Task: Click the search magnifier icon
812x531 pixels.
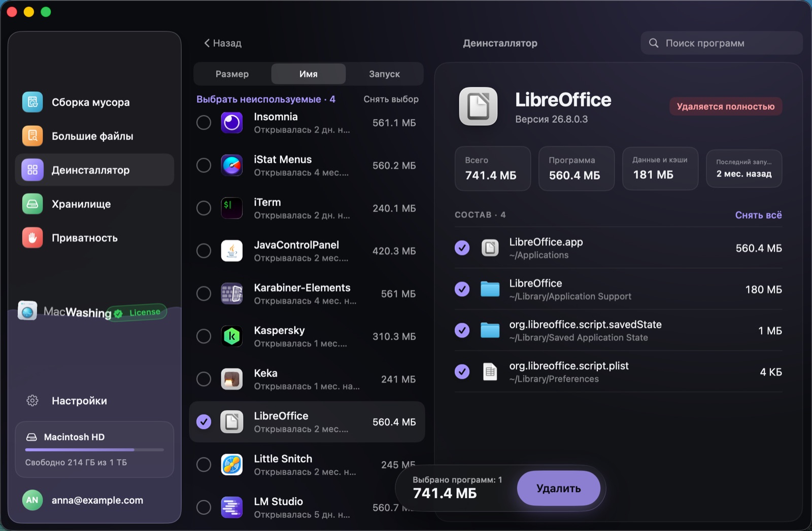Action: (654, 43)
